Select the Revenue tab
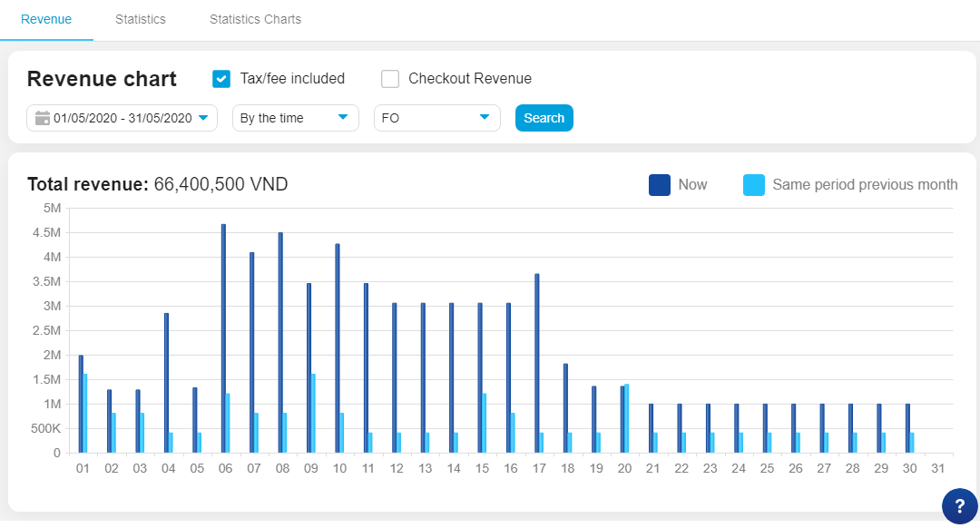The width and height of the screenshot is (980, 528). 46,19
